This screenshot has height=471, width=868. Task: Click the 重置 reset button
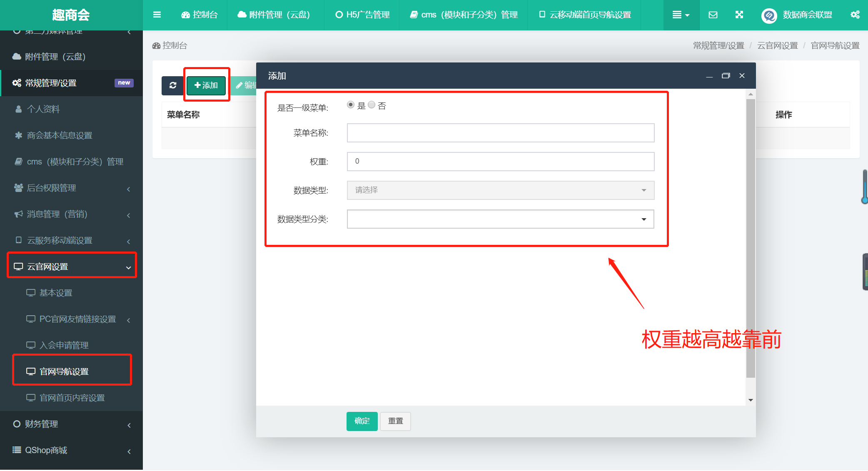coord(395,421)
